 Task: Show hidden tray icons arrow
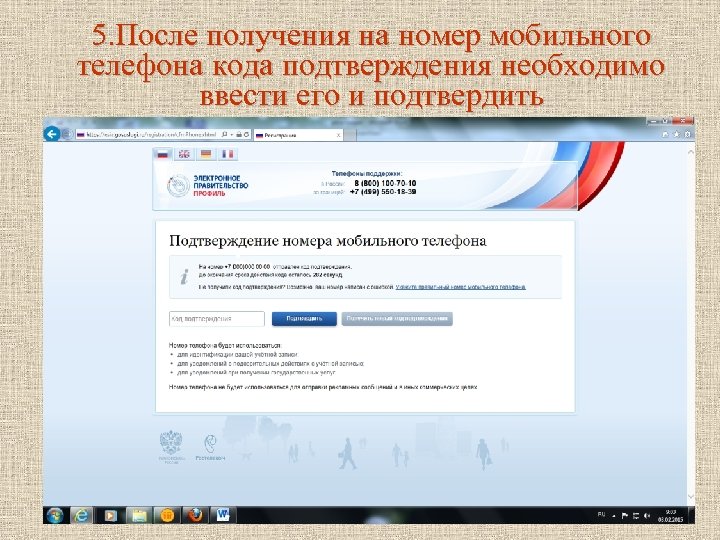pyautogui.click(x=613, y=516)
